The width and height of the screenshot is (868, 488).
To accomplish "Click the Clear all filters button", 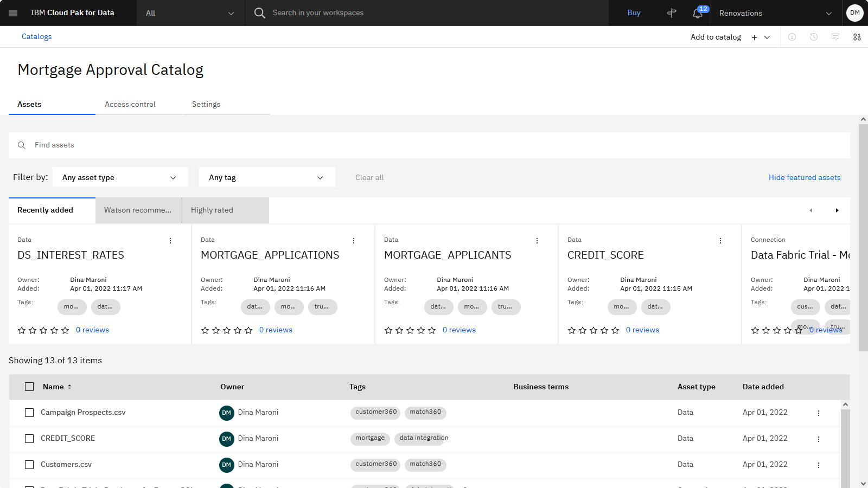I will tap(369, 177).
